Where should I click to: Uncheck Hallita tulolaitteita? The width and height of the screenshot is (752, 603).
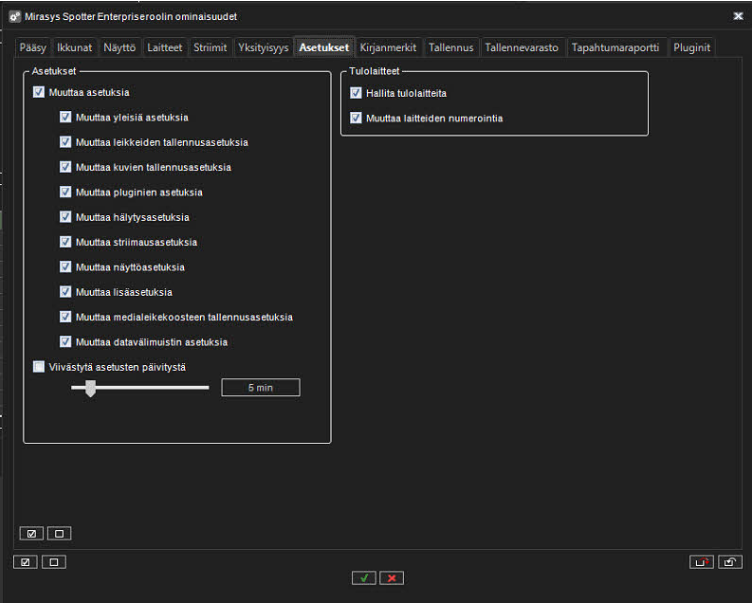click(x=356, y=93)
